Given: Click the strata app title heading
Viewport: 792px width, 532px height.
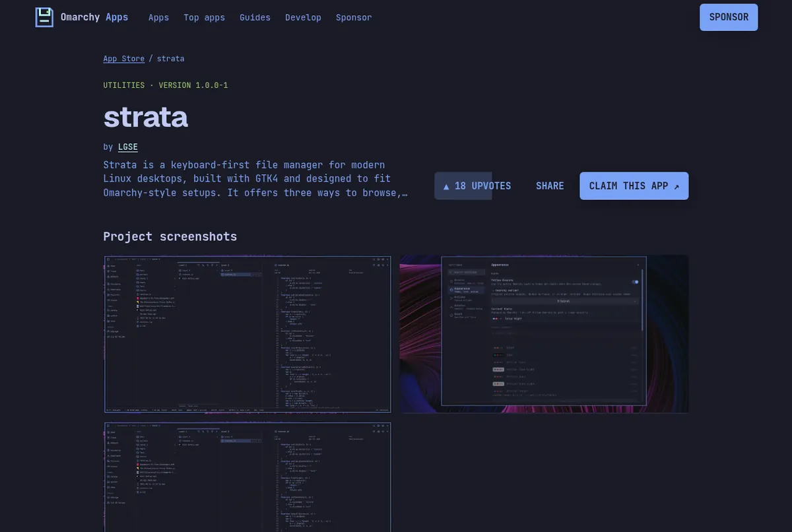Looking at the screenshot, I should click(x=145, y=117).
